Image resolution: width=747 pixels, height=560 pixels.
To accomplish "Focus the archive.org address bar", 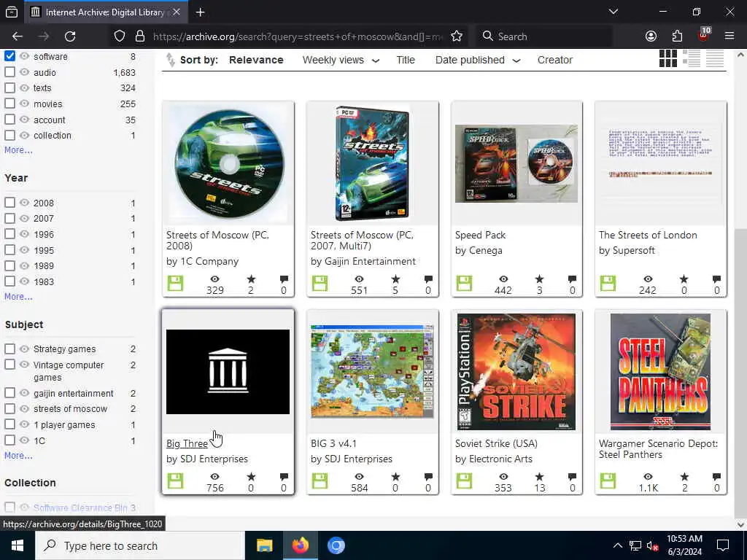I will [298, 36].
